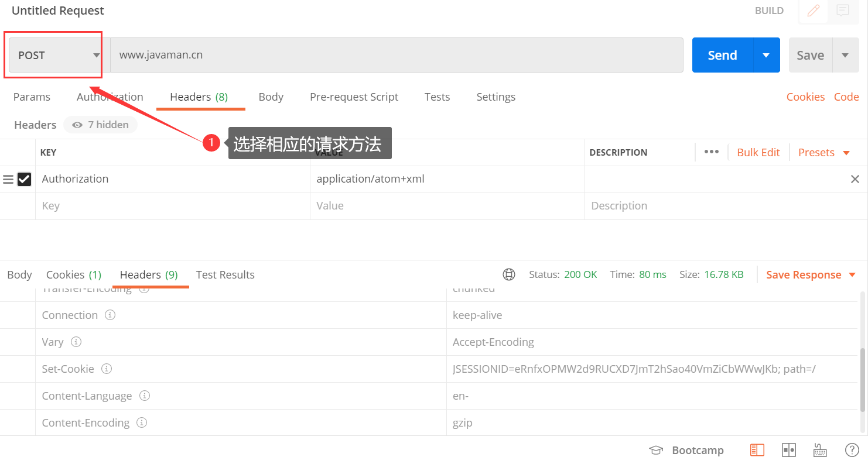Click the empty Key input field
This screenshot has height=457, width=868.
173,206
